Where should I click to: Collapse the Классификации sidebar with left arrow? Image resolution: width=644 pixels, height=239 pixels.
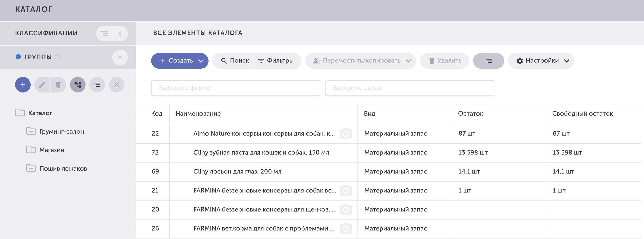click(120, 34)
